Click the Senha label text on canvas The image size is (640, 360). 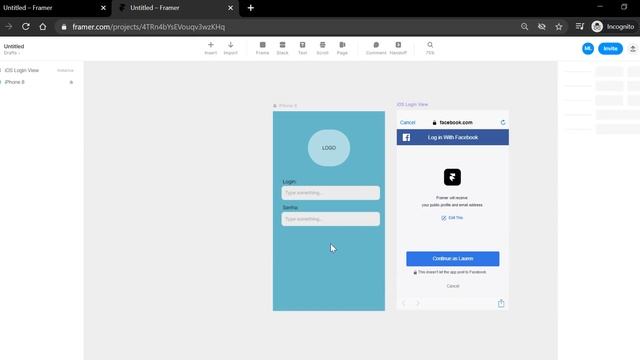[290, 208]
